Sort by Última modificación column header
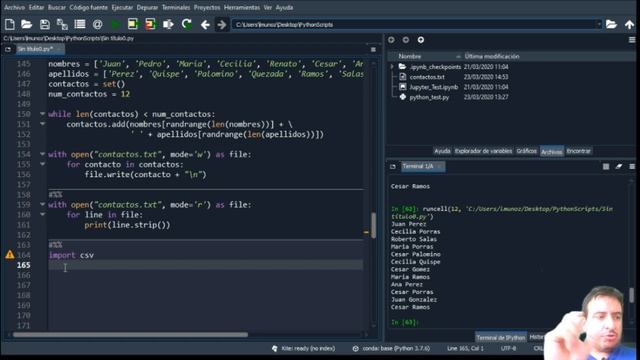The image size is (640, 360). (492, 56)
